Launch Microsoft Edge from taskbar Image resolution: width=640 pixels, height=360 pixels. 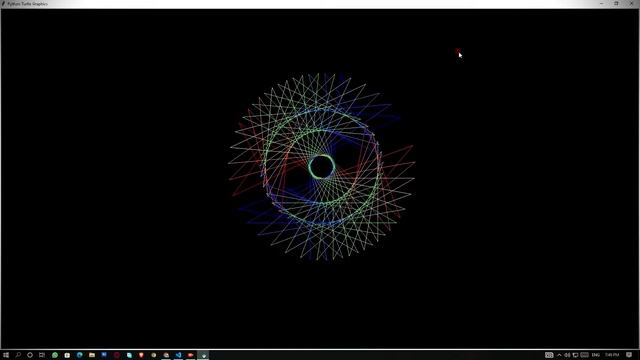click(80, 355)
